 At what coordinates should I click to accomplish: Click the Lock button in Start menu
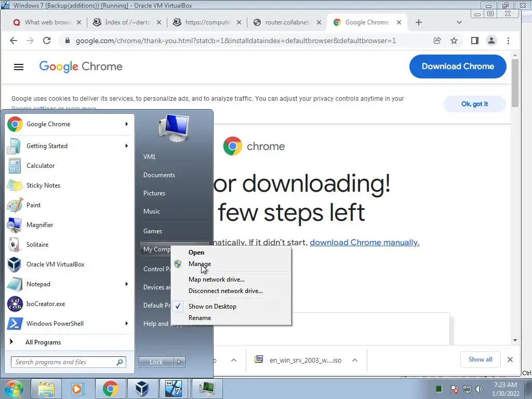156,362
